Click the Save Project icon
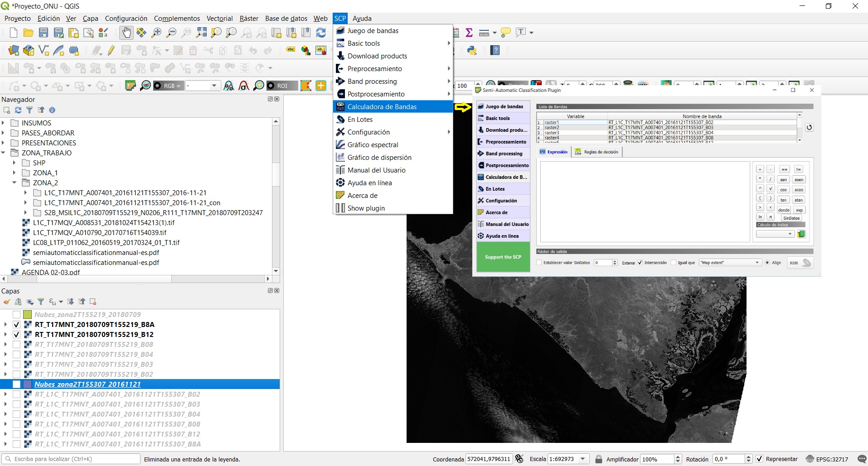This screenshot has height=466, width=868. (x=44, y=33)
